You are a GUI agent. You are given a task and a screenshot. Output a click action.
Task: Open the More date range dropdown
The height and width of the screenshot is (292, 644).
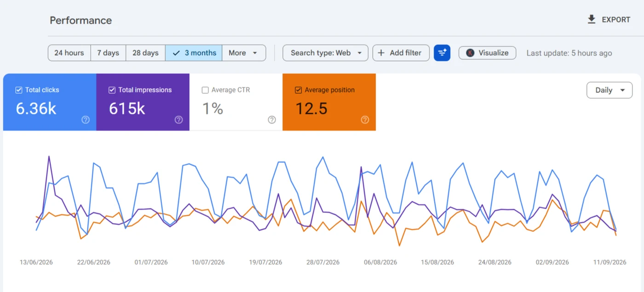[x=244, y=53]
